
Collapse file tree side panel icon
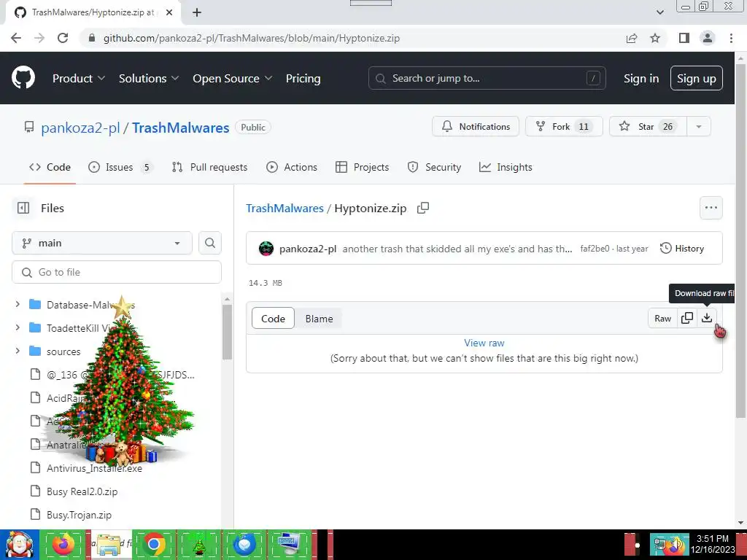point(23,208)
